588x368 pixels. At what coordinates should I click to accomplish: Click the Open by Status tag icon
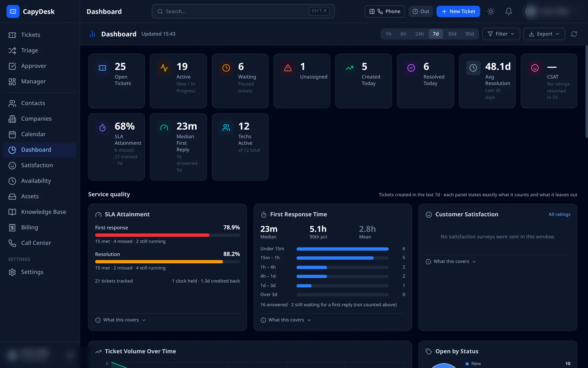click(x=429, y=352)
